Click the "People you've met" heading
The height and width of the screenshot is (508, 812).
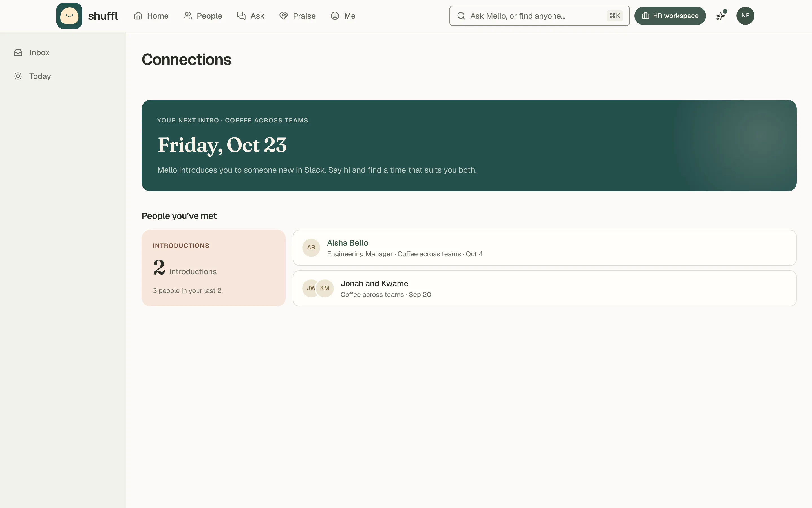179,216
